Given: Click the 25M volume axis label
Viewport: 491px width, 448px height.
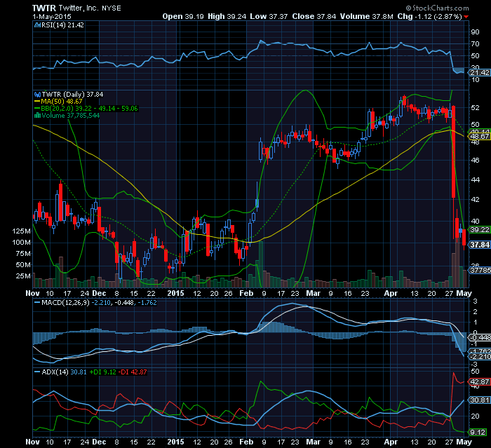Looking at the screenshot, I should click(23, 276).
